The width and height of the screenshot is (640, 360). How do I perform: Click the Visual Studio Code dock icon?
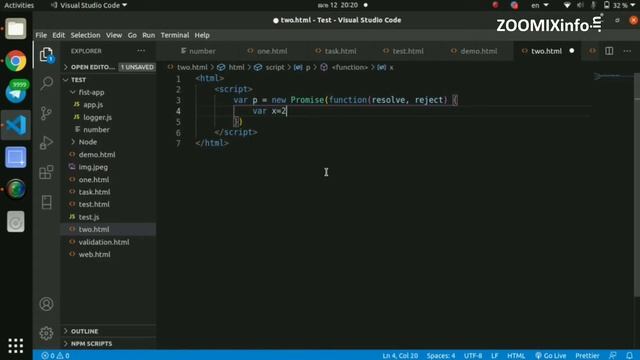[x=16, y=125]
